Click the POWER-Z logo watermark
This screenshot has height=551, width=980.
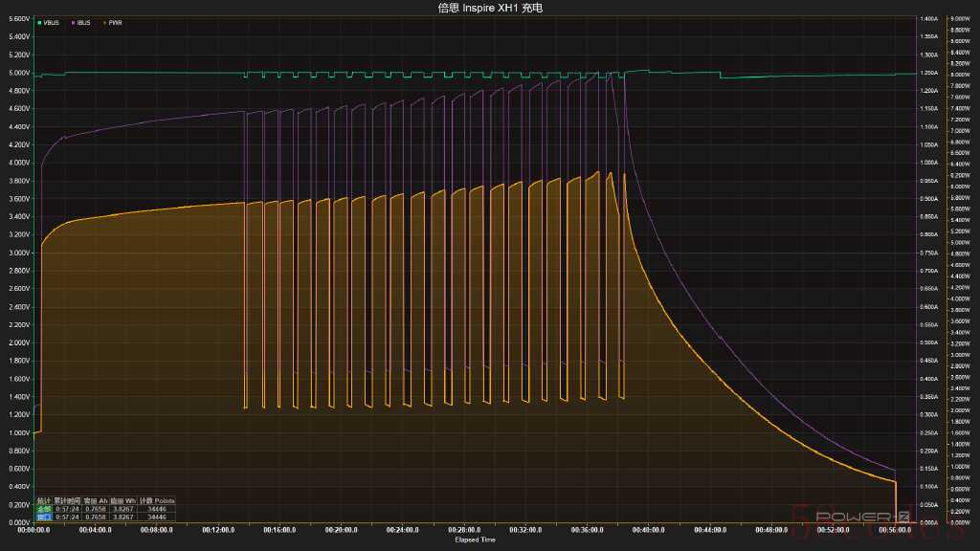click(855, 518)
